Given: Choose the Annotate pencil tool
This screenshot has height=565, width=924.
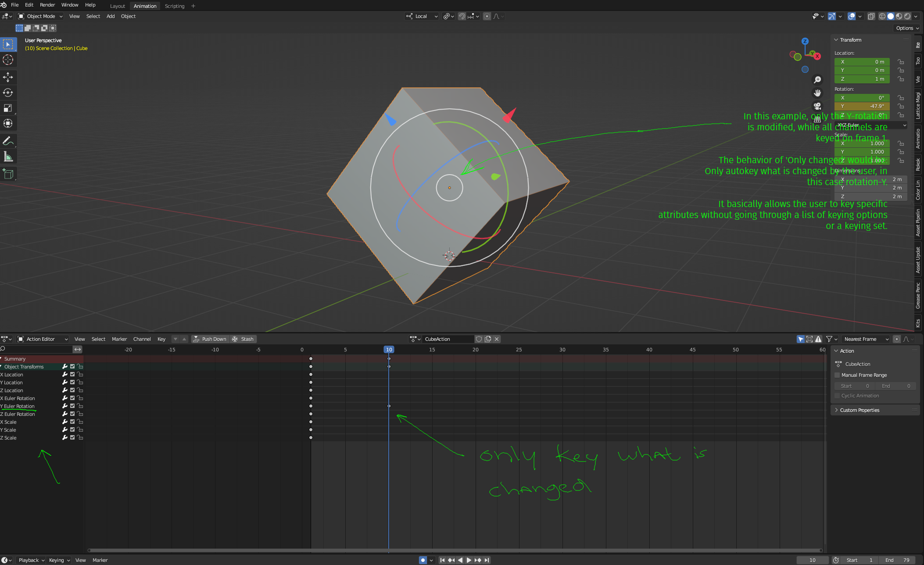Looking at the screenshot, I should [x=8, y=141].
